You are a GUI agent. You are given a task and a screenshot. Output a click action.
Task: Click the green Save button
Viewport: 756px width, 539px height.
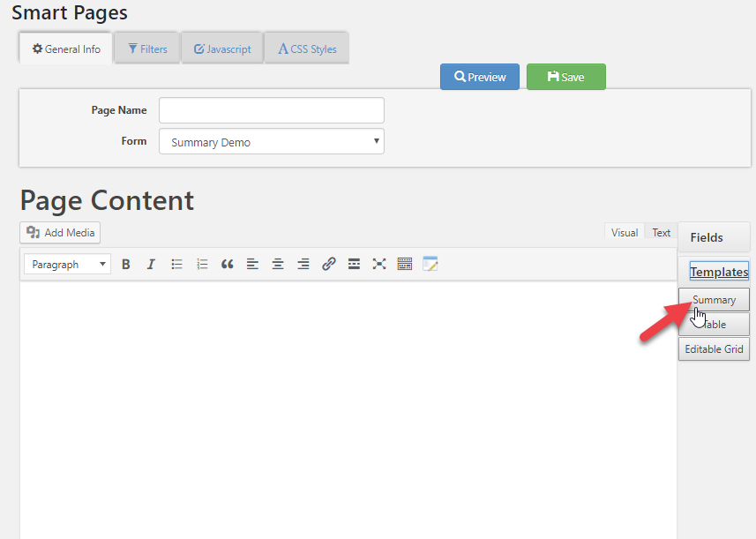(566, 77)
